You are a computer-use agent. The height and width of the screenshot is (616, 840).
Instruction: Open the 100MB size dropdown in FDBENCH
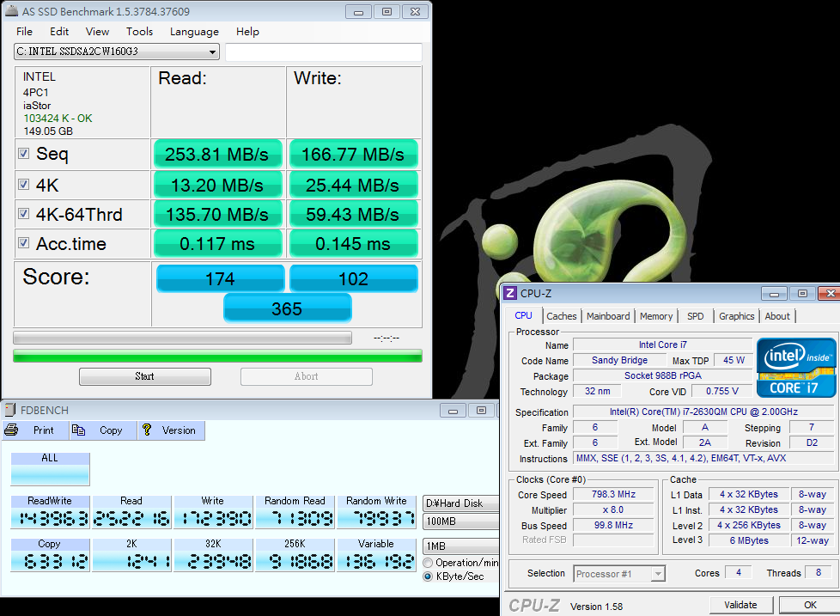pos(460,521)
